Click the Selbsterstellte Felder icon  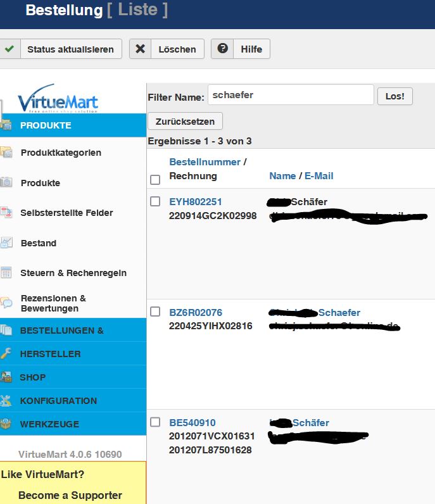click(6, 213)
